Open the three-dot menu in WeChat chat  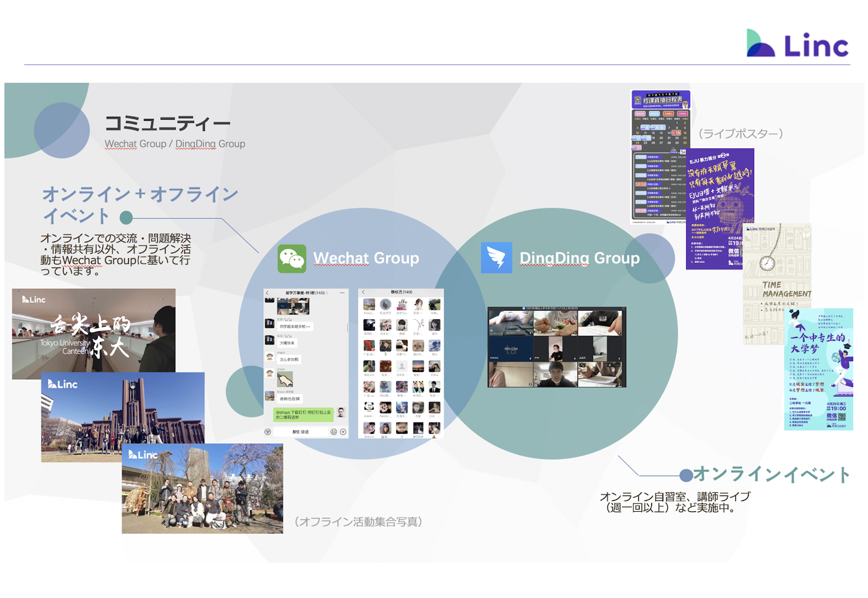pos(342,293)
